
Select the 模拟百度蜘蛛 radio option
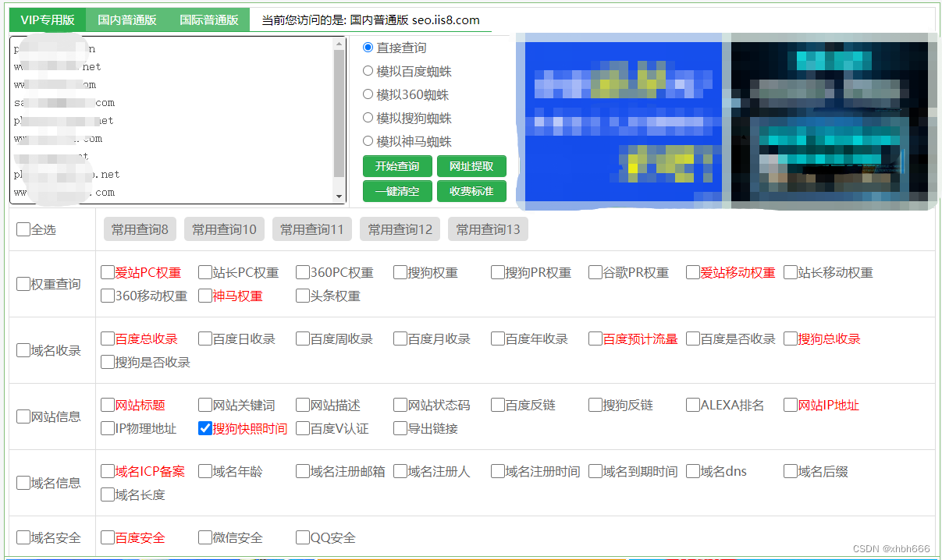click(368, 71)
